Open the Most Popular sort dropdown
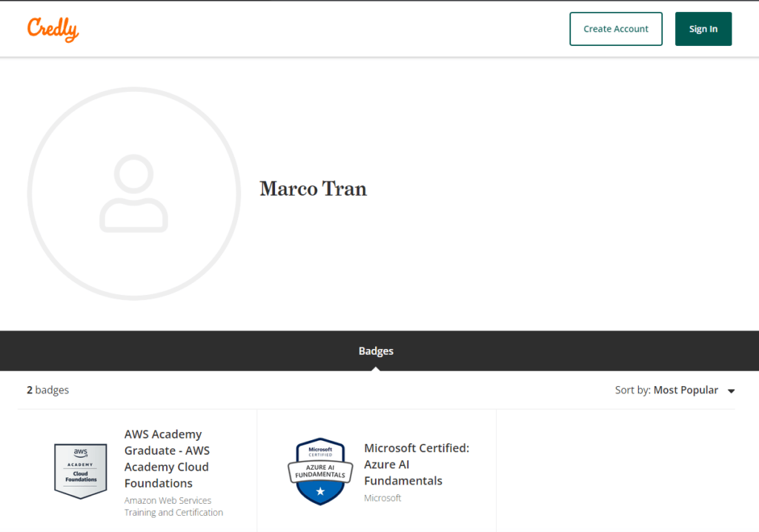The height and width of the screenshot is (532, 759). tap(686, 390)
